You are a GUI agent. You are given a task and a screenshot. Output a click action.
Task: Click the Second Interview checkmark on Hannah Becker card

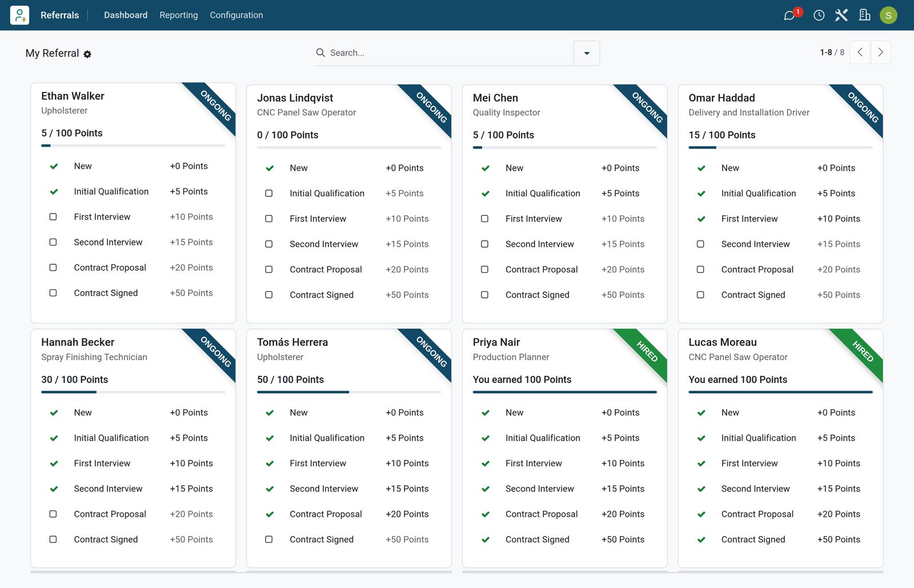click(54, 489)
